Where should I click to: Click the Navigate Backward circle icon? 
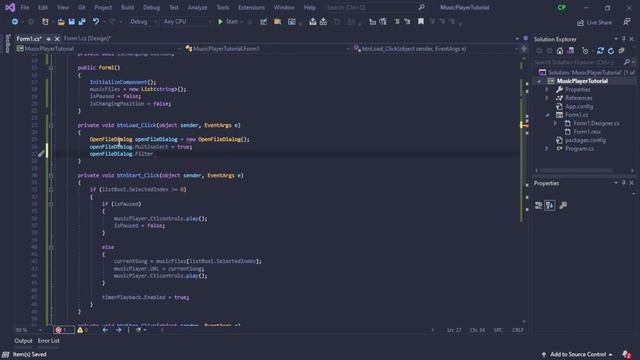tap(15, 22)
